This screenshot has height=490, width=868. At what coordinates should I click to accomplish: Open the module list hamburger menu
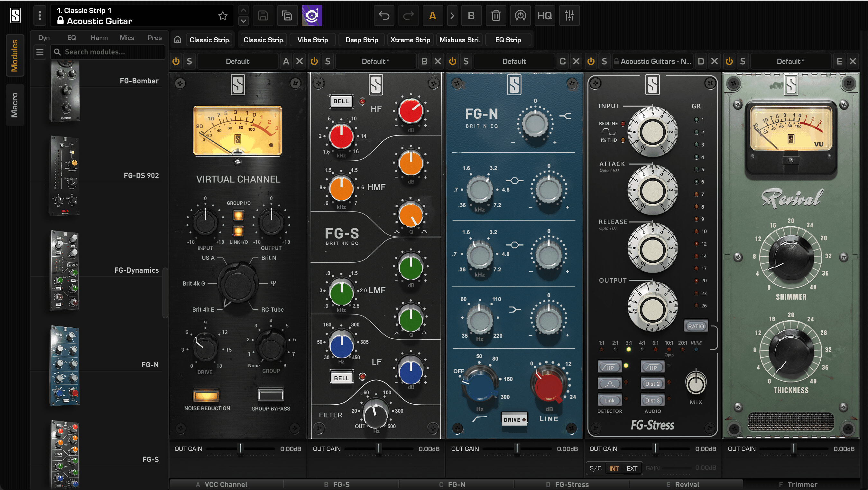(40, 52)
